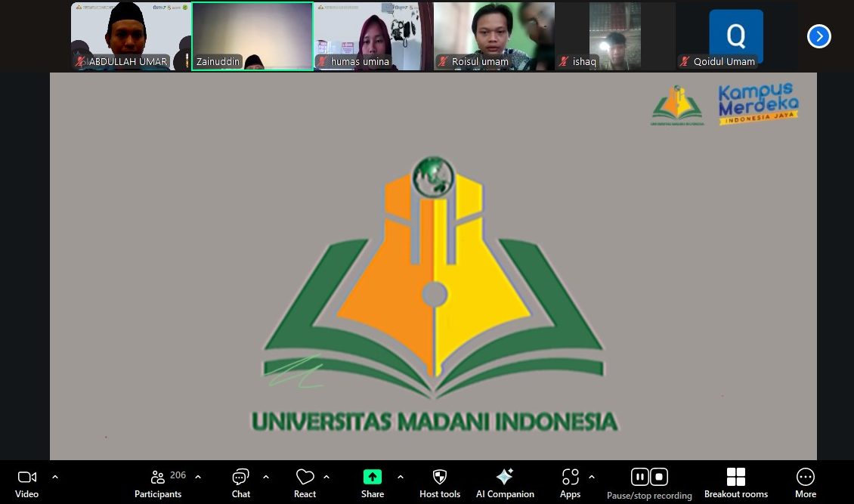
Task: Click muted mic icon on Roisul umam
Action: (444, 61)
